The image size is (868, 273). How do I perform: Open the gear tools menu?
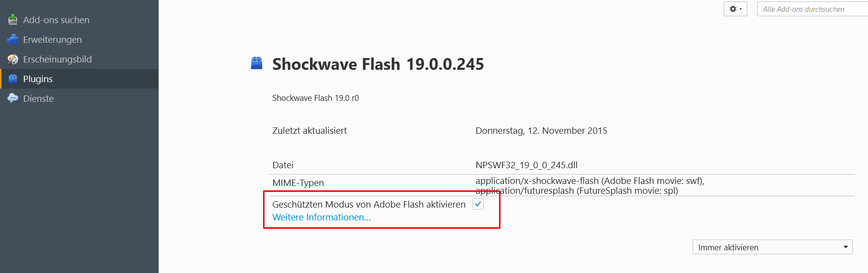735,9
